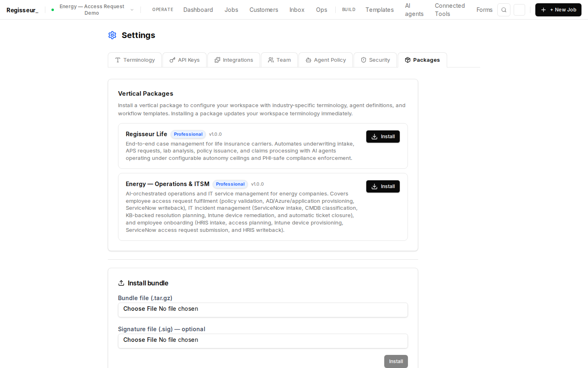Click the people icon on Team tab

point(271,60)
